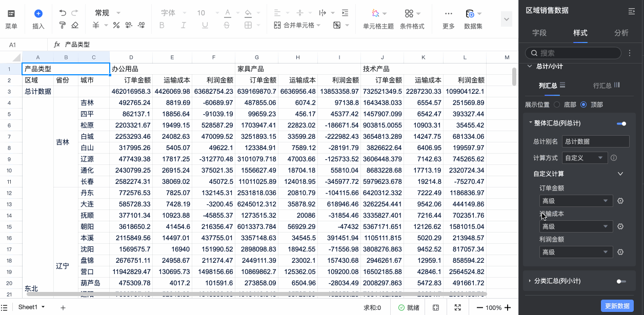
Task: Open sheet list icon in status bar
Action: (x=4, y=307)
